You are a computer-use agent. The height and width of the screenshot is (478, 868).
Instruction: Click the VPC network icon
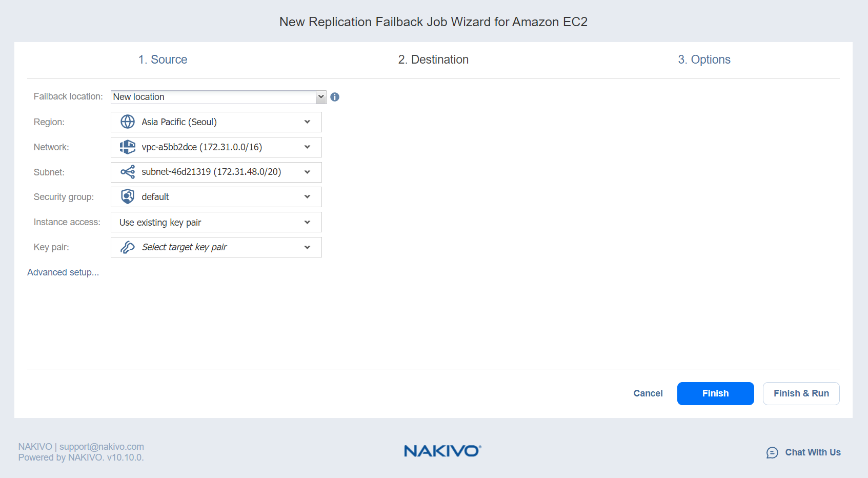click(128, 147)
